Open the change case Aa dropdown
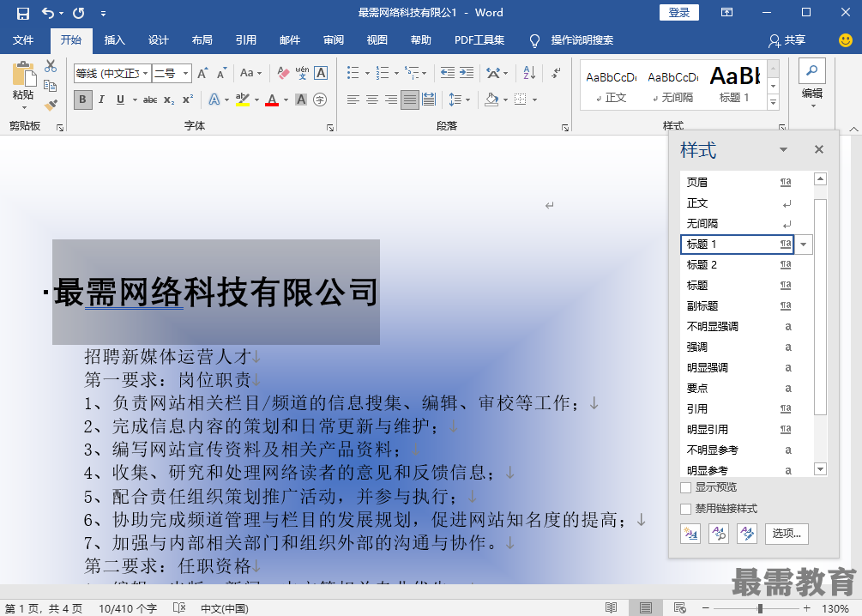 pyautogui.click(x=250, y=73)
